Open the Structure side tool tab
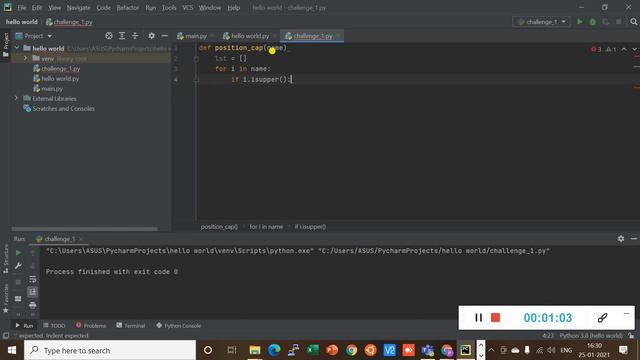 (6, 259)
